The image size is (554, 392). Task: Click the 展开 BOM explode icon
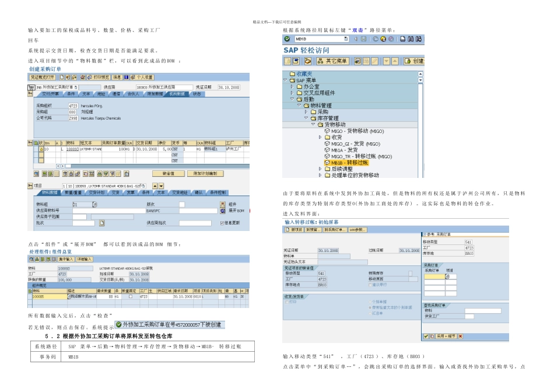223,211
